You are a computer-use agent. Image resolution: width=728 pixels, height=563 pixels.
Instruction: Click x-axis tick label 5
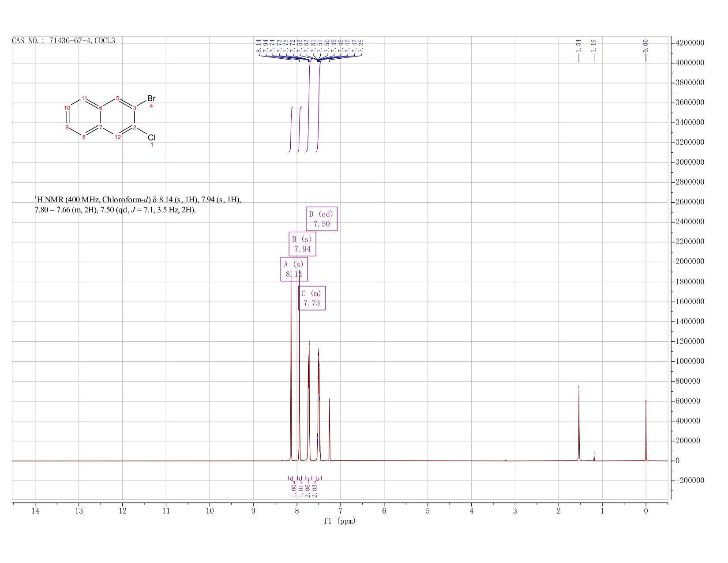tap(428, 511)
